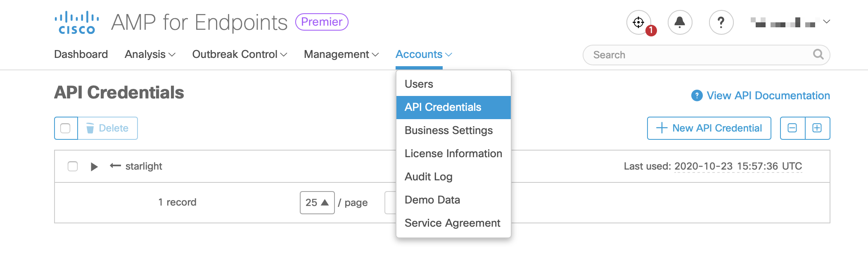868x273 pixels.
Task: Open the user account dropdown chevron
Action: coord(826,22)
